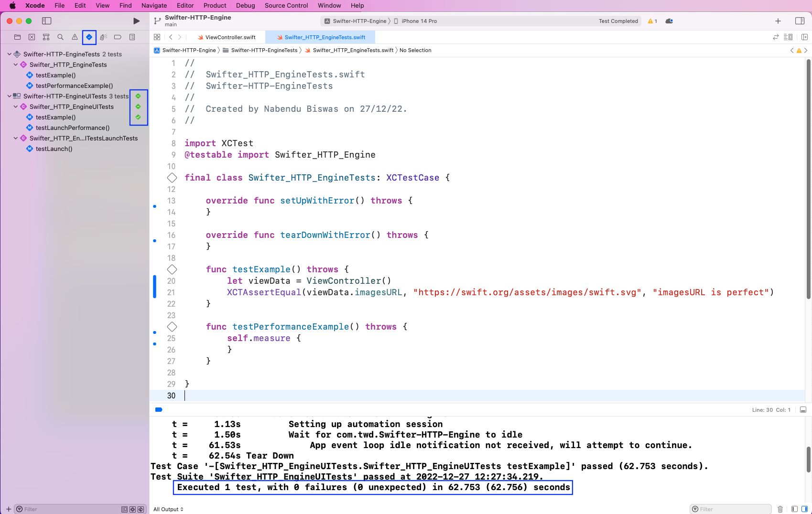Collapse the Swifter_HTTP_EngineTests class

[15, 64]
